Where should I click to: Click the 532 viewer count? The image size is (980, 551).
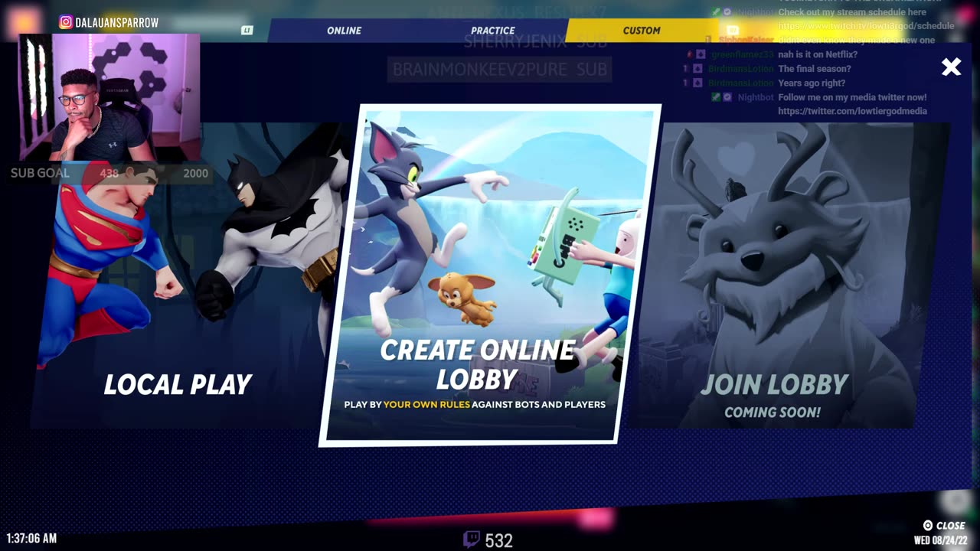point(498,540)
